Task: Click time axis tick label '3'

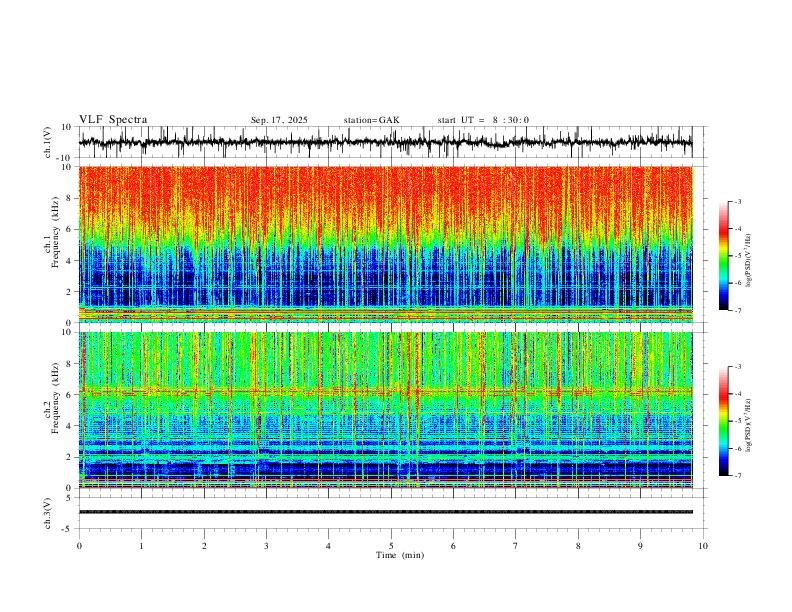Action: coord(266,546)
